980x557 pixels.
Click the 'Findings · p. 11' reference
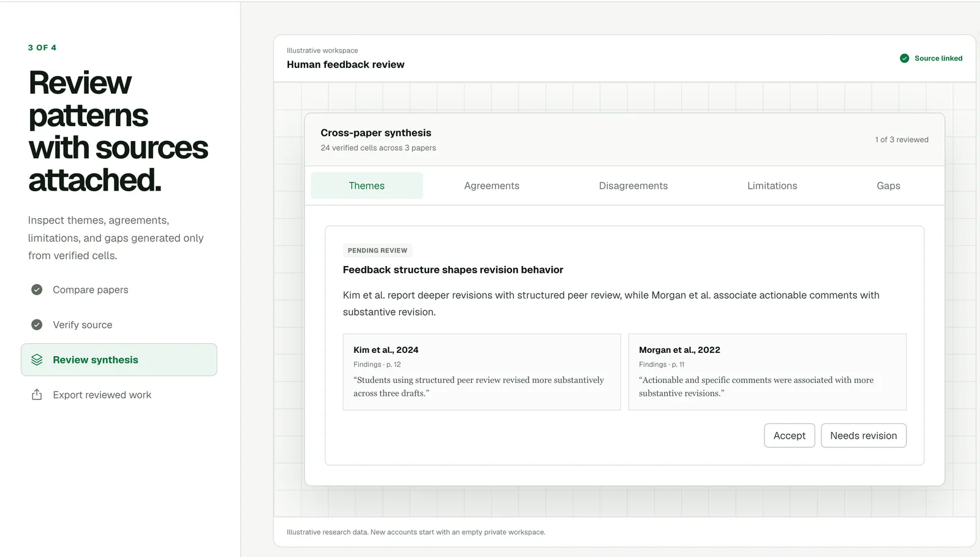coord(661,364)
